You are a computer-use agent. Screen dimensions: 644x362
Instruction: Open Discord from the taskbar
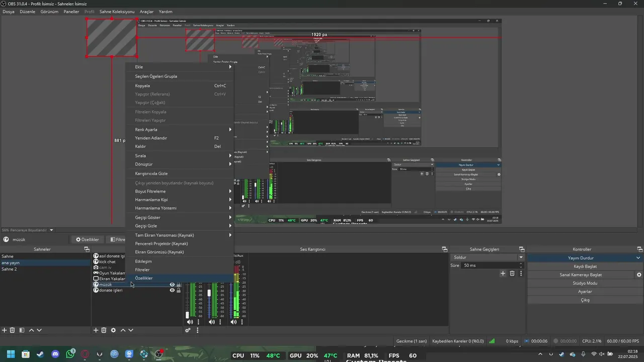(55, 354)
